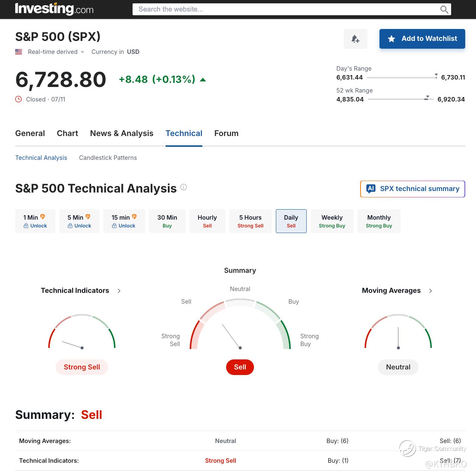Switch to the Chart tab
This screenshot has width=476, height=475.
(x=67, y=133)
